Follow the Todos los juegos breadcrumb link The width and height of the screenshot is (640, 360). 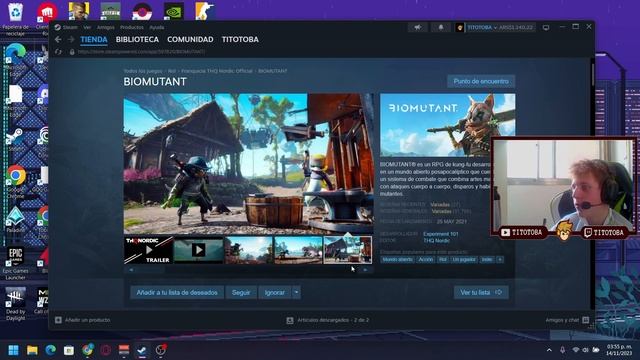pyautogui.click(x=143, y=71)
